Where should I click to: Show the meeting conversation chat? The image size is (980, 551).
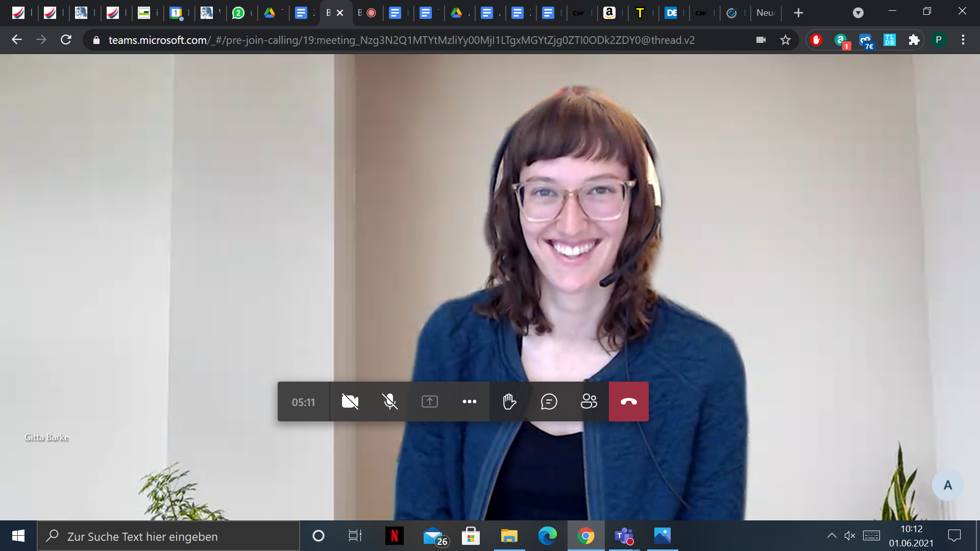click(549, 402)
